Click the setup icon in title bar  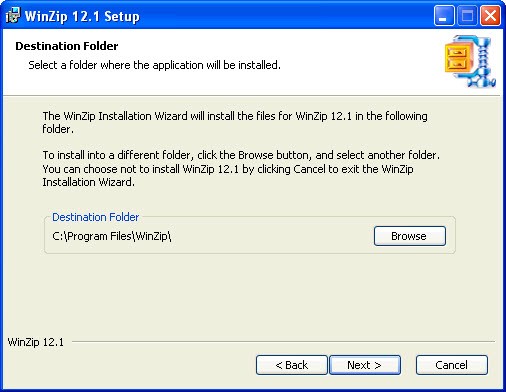coord(13,16)
